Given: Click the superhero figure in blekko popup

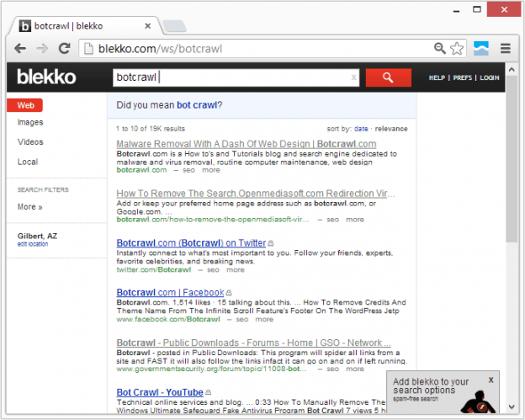Looking at the screenshot, I should tap(478, 402).
